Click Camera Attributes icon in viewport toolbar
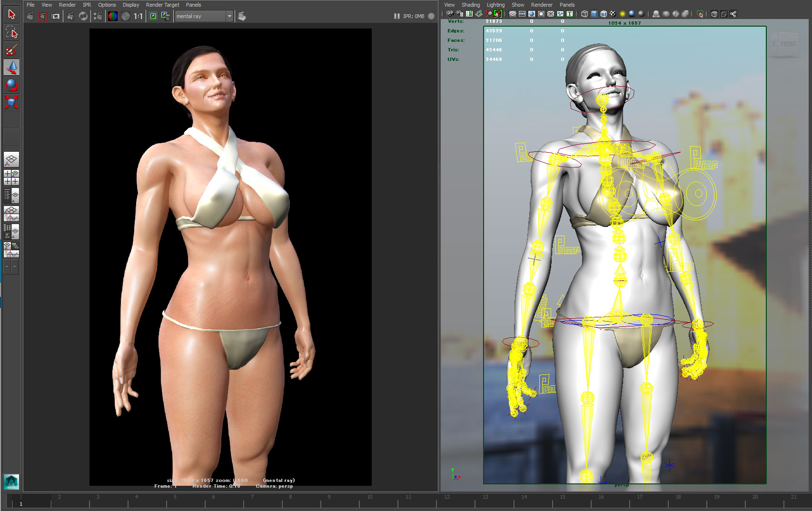This screenshot has width=812, height=511. point(460,14)
